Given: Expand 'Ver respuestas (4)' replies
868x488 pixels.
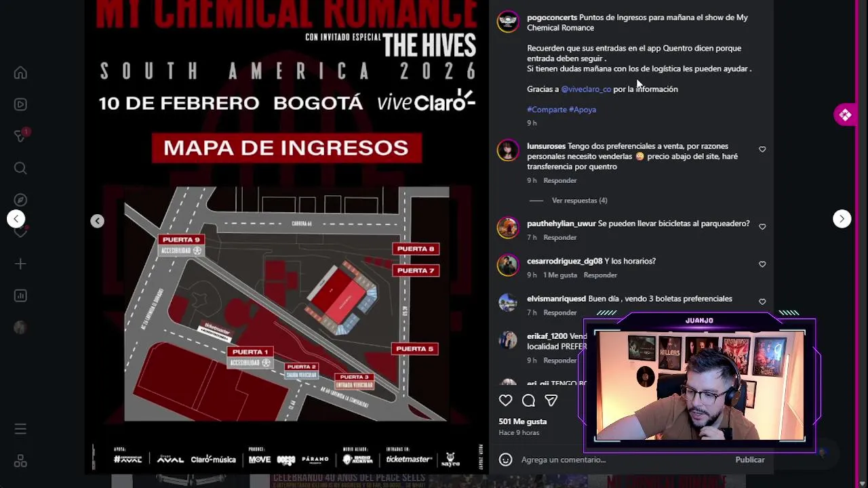Looking at the screenshot, I should [x=579, y=201].
